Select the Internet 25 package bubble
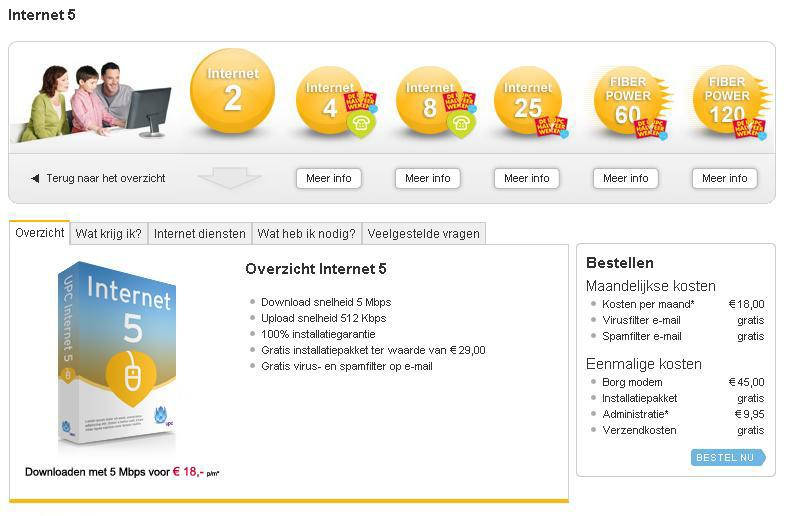 pyautogui.click(x=528, y=100)
